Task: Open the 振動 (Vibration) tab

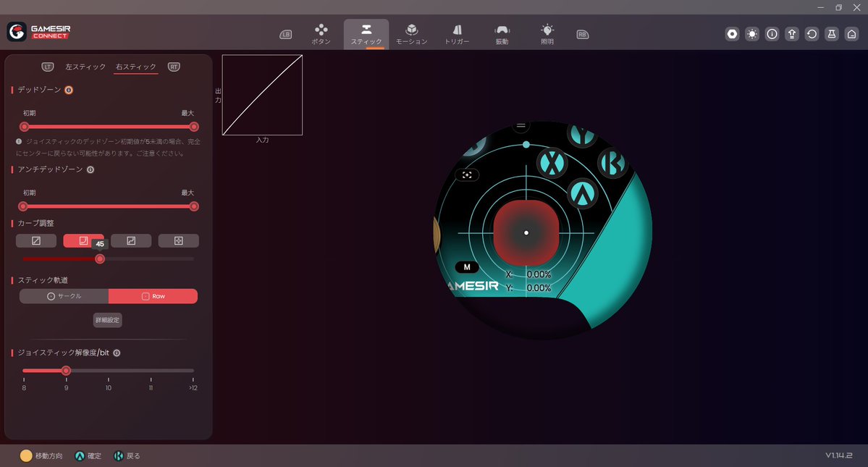Action: [x=502, y=34]
